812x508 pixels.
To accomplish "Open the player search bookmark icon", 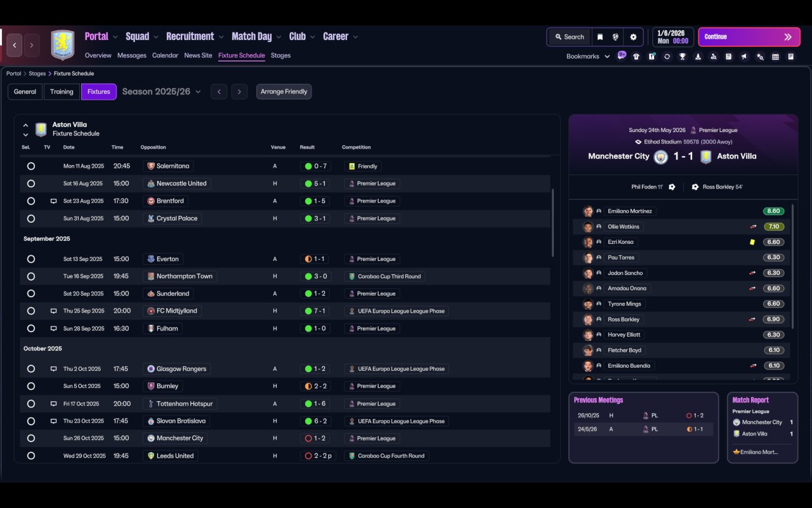I will 714,57.
